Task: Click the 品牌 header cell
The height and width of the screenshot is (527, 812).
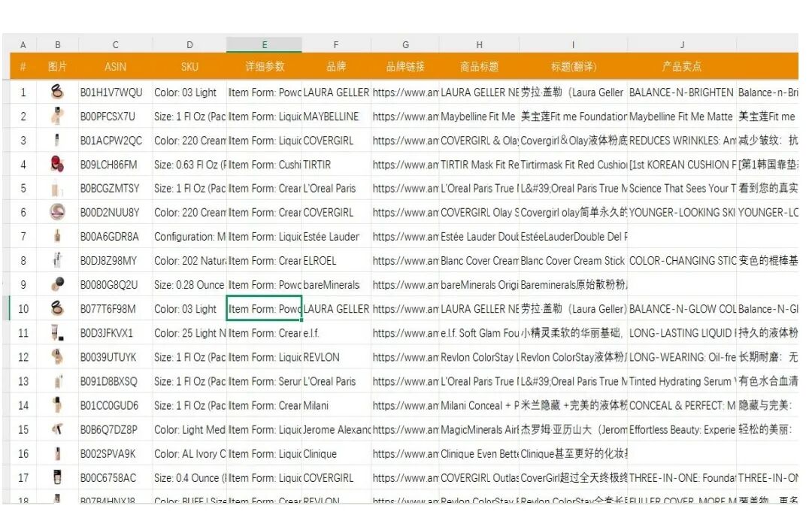Action: click(337, 66)
